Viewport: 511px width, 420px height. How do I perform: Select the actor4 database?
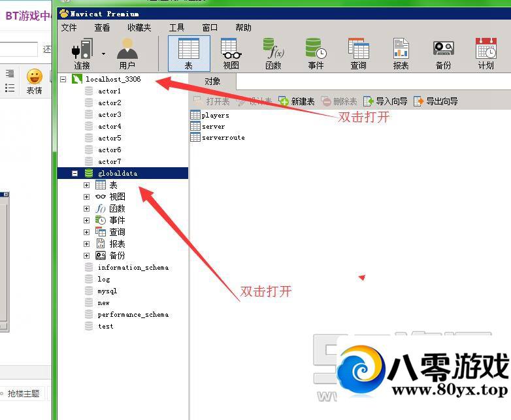pos(110,126)
